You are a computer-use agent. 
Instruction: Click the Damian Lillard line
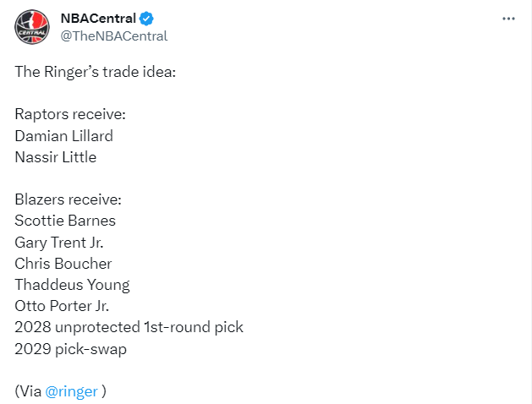(x=64, y=135)
